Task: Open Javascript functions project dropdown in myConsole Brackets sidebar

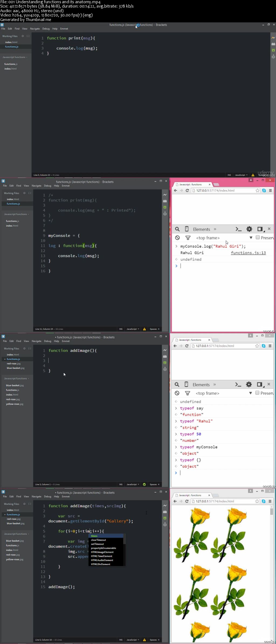Action: (16, 214)
